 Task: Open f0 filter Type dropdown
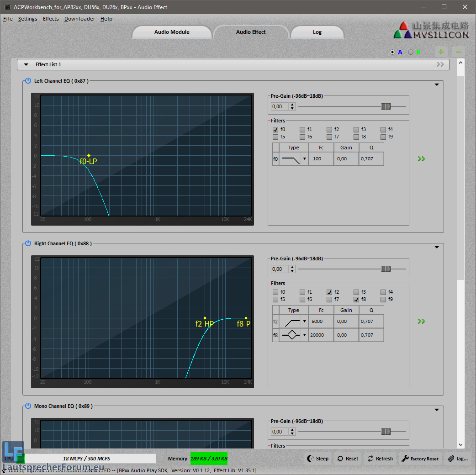point(304,159)
